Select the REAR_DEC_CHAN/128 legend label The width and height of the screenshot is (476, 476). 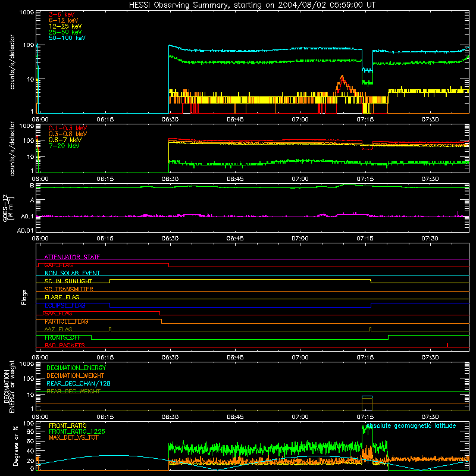[79, 384]
